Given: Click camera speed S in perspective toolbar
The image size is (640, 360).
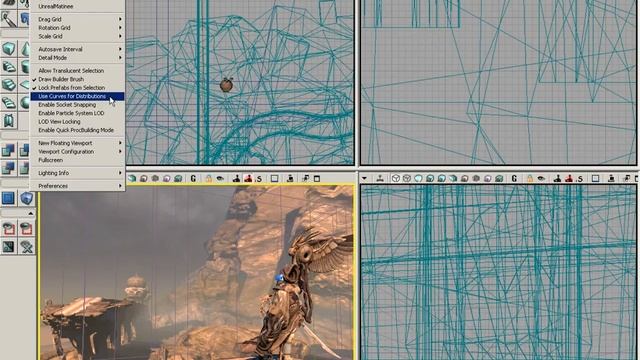Looking at the screenshot, I should tap(259, 179).
